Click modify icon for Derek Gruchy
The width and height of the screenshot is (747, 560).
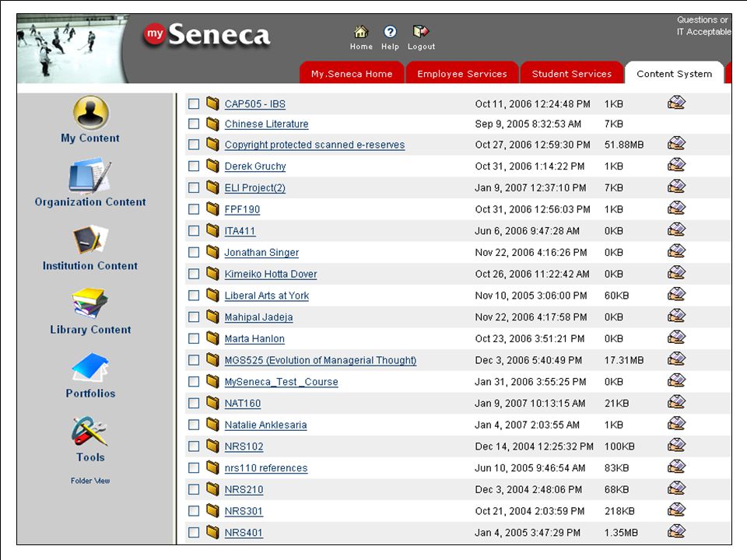click(x=676, y=165)
